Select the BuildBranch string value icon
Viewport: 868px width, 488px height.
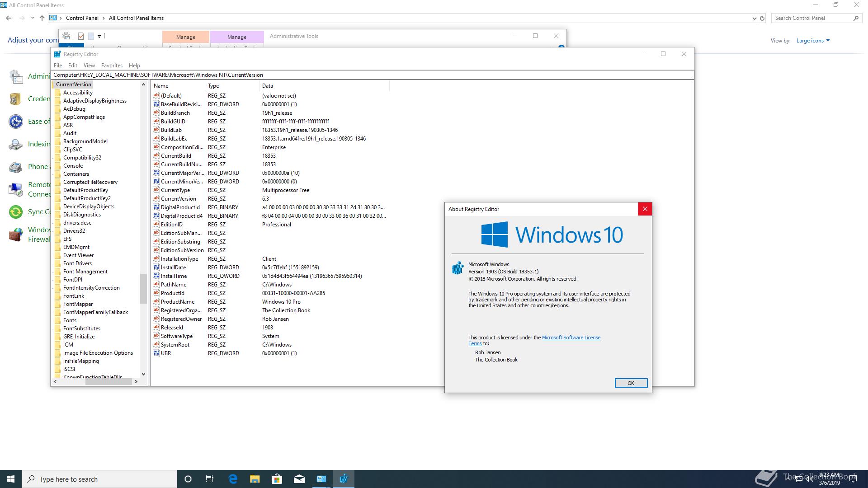pos(156,113)
